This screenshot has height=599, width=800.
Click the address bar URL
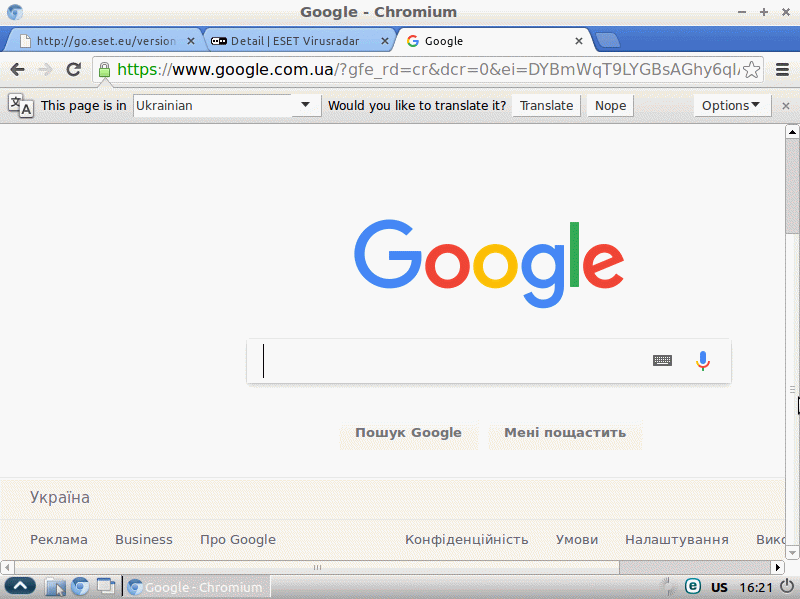(428, 69)
